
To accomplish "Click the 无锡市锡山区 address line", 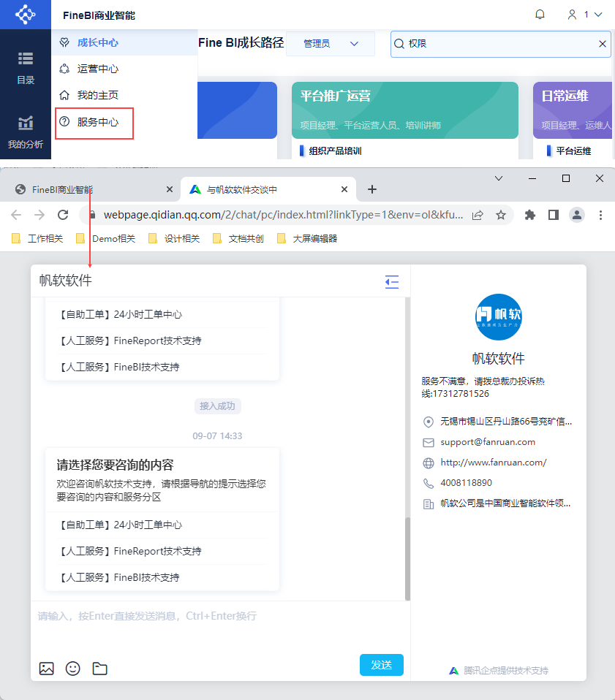I will click(506, 422).
